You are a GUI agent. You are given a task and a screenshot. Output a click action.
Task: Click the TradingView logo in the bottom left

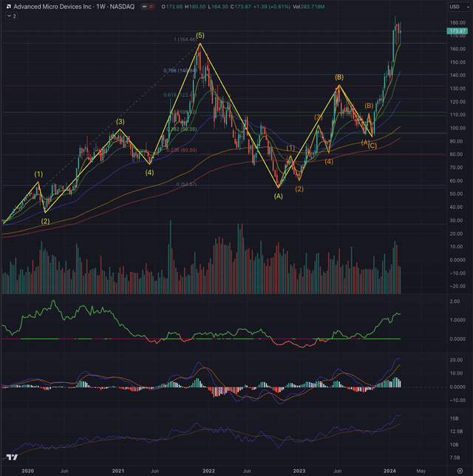(x=12, y=458)
